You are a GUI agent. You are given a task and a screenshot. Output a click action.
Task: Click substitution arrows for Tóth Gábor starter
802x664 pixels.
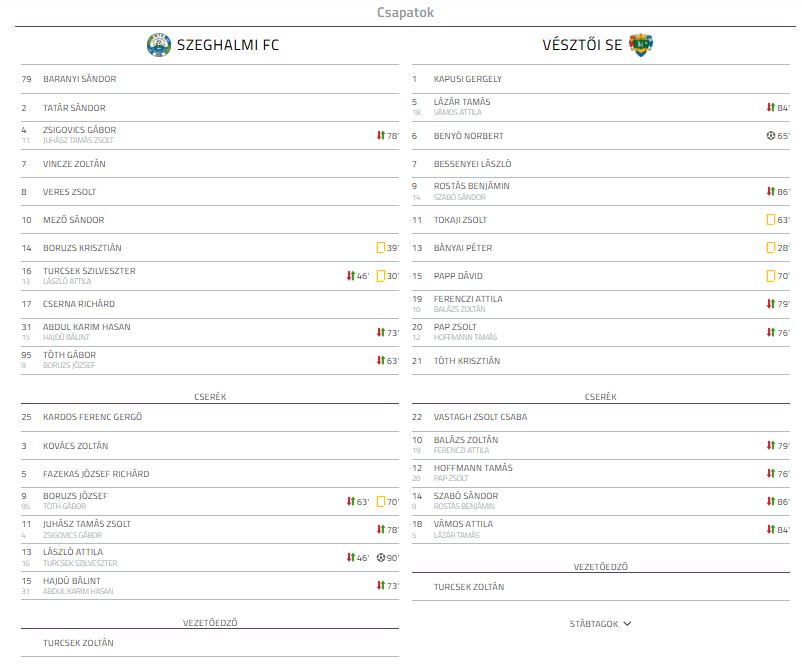(x=381, y=360)
